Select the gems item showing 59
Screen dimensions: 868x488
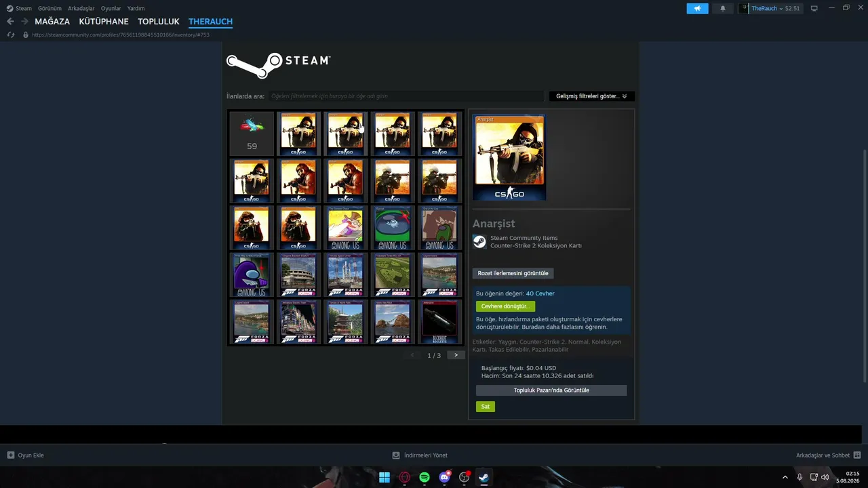point(252,134)
